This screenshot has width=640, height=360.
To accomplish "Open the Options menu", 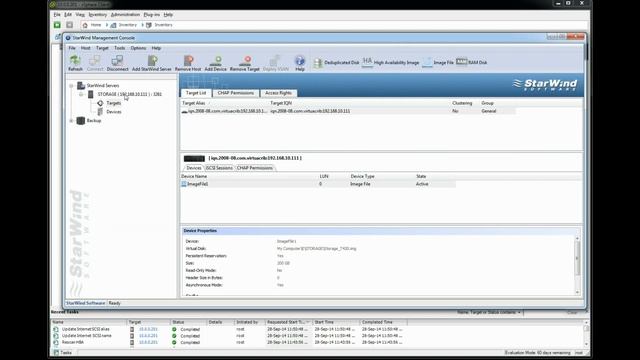I will coord(138,48).
